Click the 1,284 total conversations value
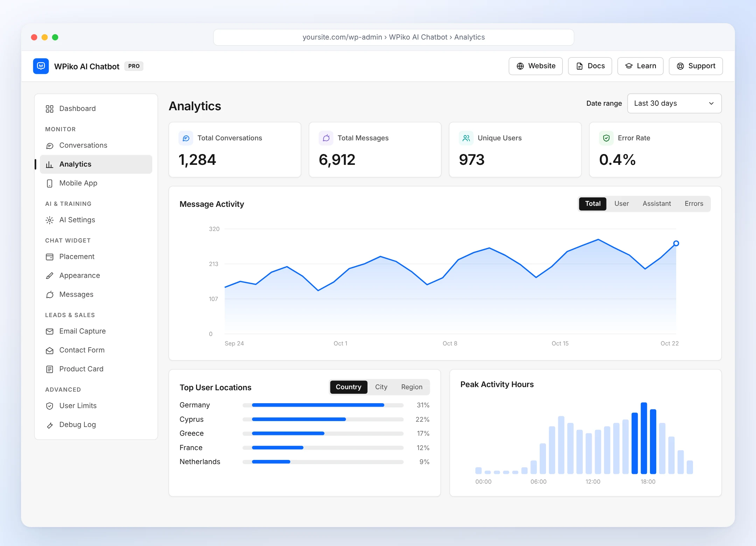Image resolution: width=756 pixels, height=546 pixels. tap(197, 160)
